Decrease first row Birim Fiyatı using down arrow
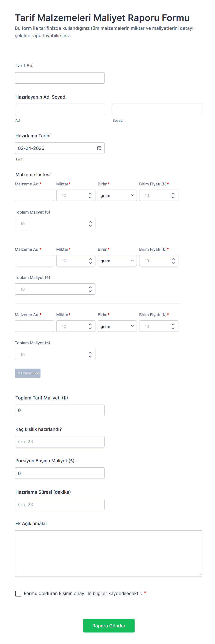215x644 pixels. [173, 197]
